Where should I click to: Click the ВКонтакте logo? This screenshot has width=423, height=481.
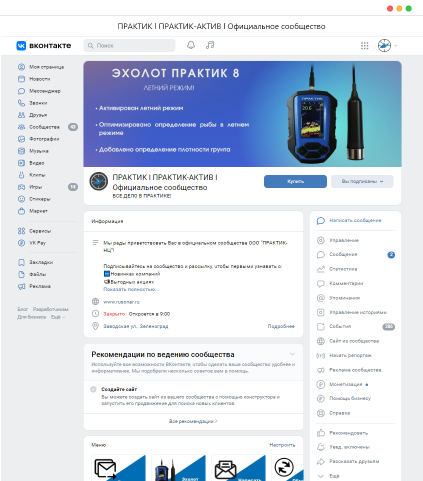pyautogui.click(x=44, y=46)
